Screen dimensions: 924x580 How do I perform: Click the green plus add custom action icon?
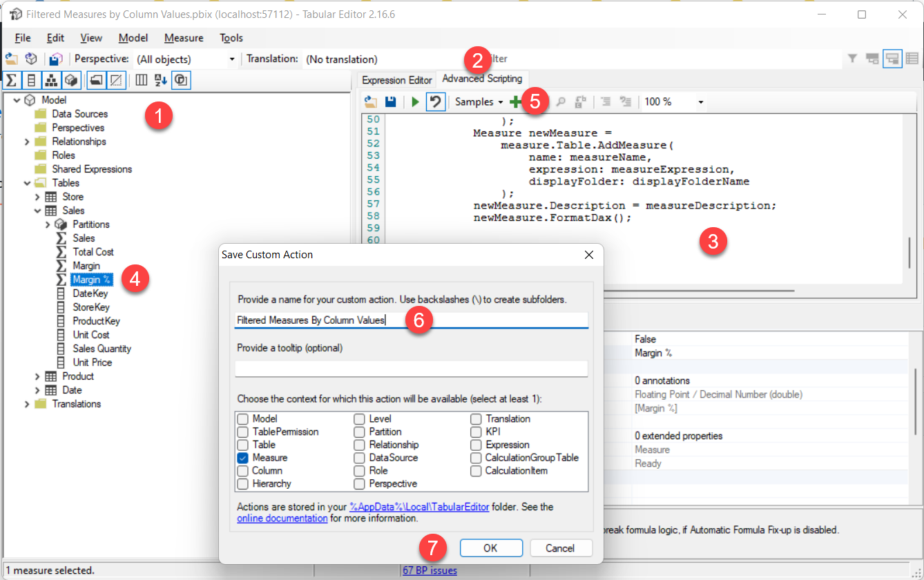pyautogui.click(x=515, y=102)
